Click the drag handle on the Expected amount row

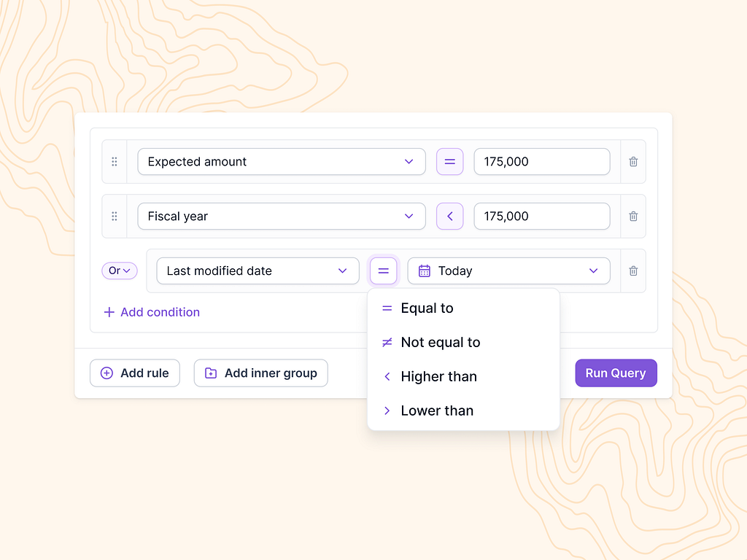115,161
